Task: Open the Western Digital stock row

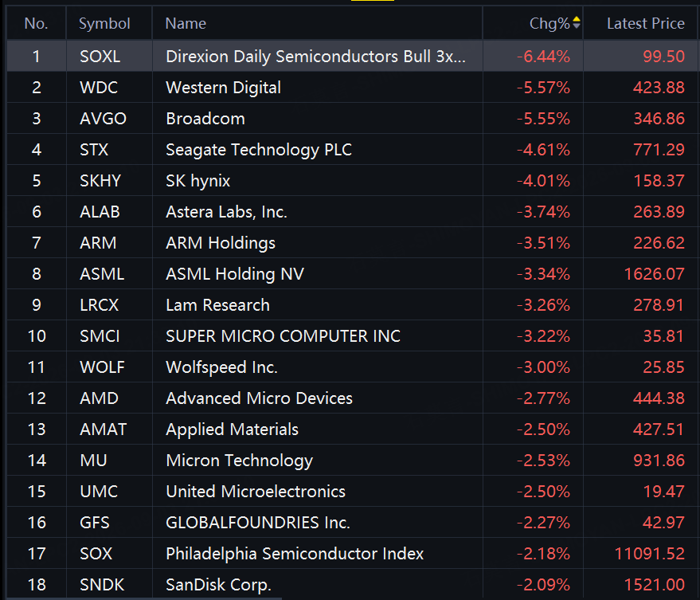Action: (353, 88)
